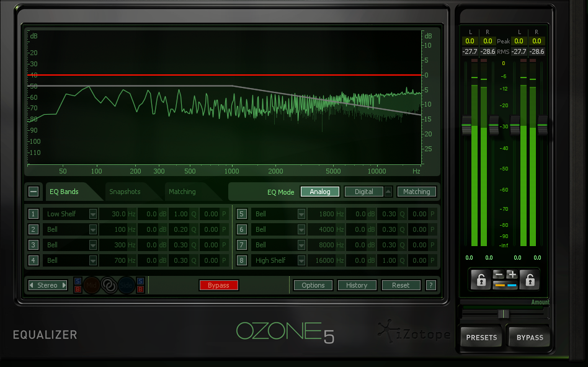Open band 8 High Shelf filter type dropdown
The height and width of the screenshot is (367, 588).
coord(301,260)
